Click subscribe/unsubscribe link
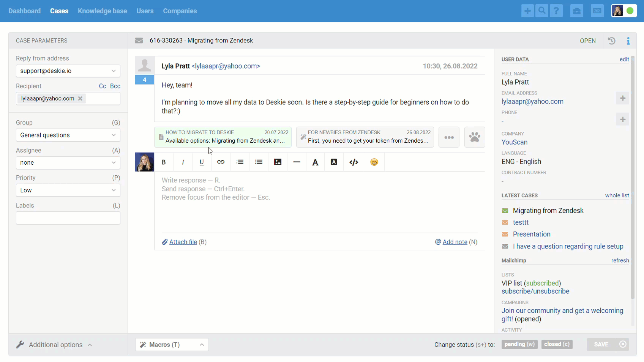The height and width of the screenshot is (362, 644). (x=535, y=291)
